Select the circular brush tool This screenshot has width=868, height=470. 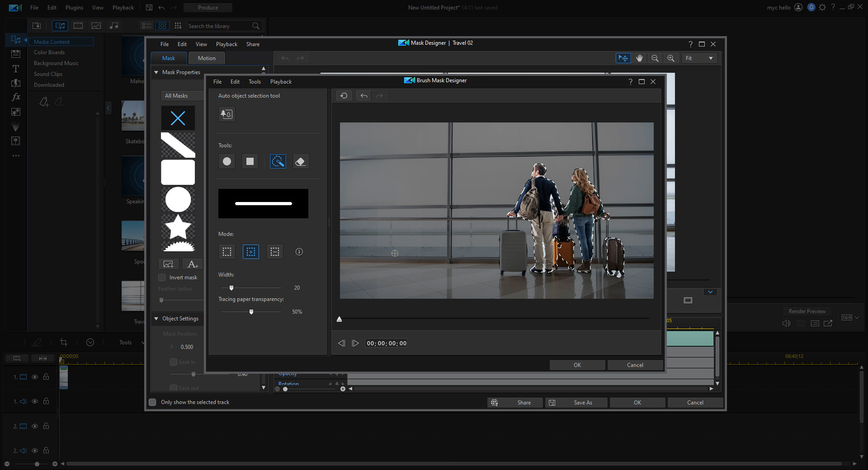[226, 161]
